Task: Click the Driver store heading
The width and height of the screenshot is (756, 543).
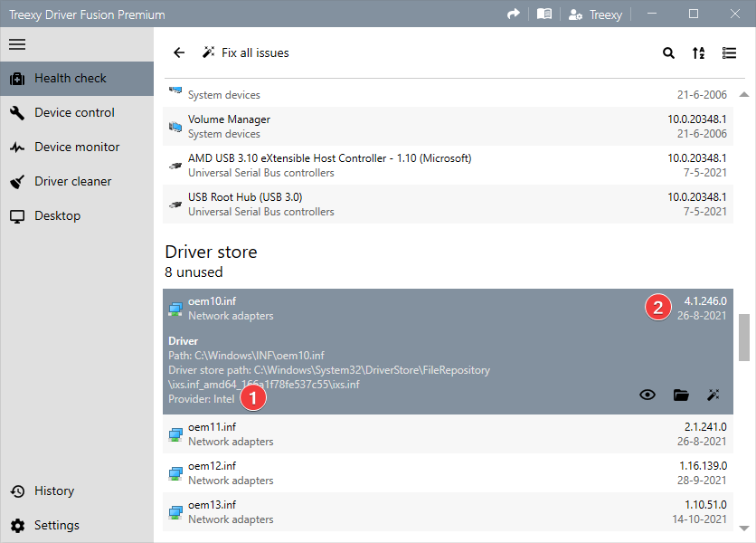Action: coord(212,252)
